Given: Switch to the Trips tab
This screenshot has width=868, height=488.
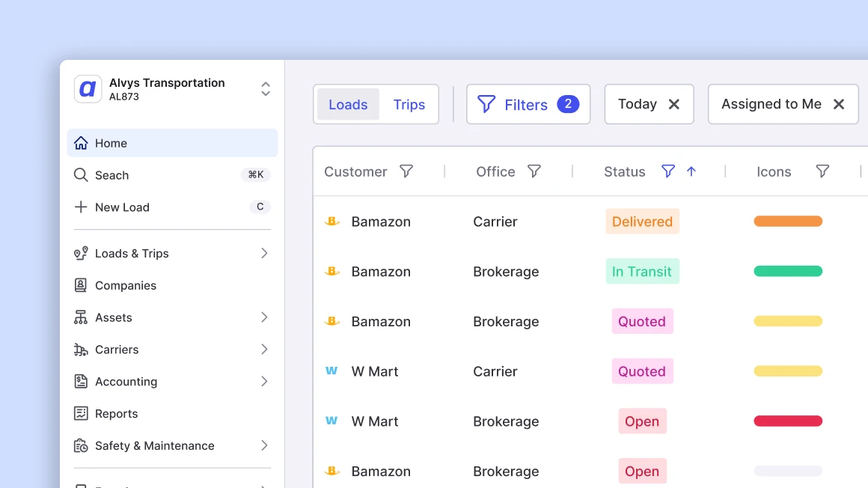Looking at the screenshot, I should (409, 104).
